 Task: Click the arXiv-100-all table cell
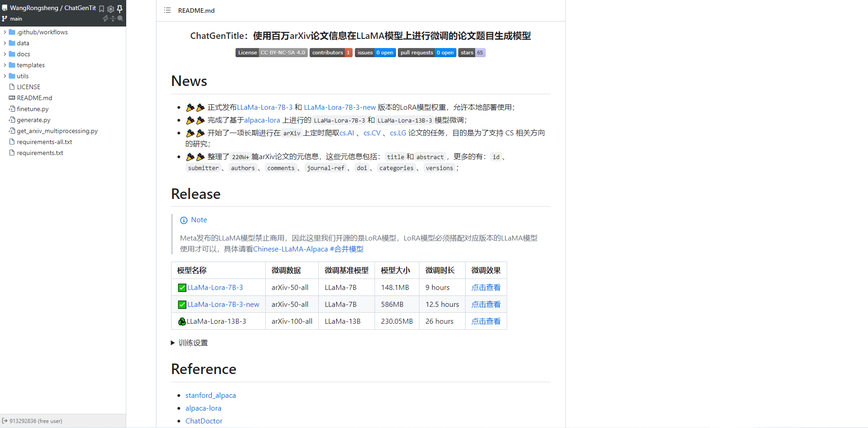point(292,321)
